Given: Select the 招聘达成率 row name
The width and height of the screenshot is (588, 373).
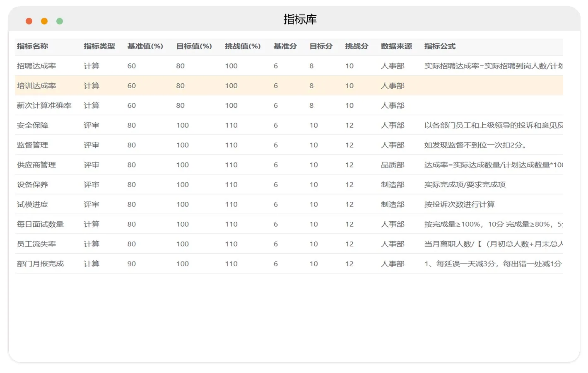Looking at the screenshot, I should [x=36, y=66].
